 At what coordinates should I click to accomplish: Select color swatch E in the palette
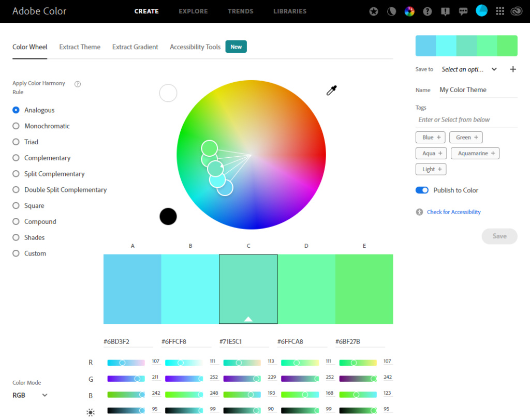[x=364, y=289]
